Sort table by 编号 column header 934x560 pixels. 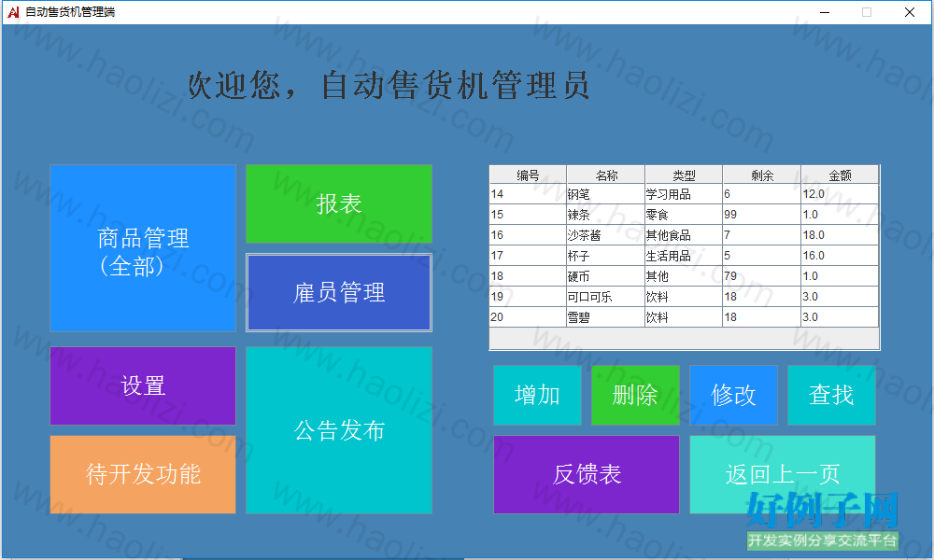pyautogui.click(x=528, y=175)
